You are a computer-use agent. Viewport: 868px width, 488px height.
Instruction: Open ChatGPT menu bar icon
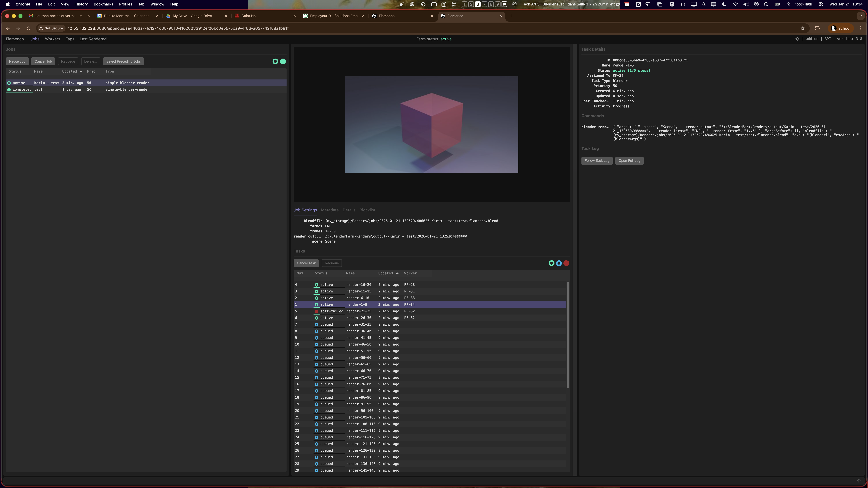[x=515, y=4]
